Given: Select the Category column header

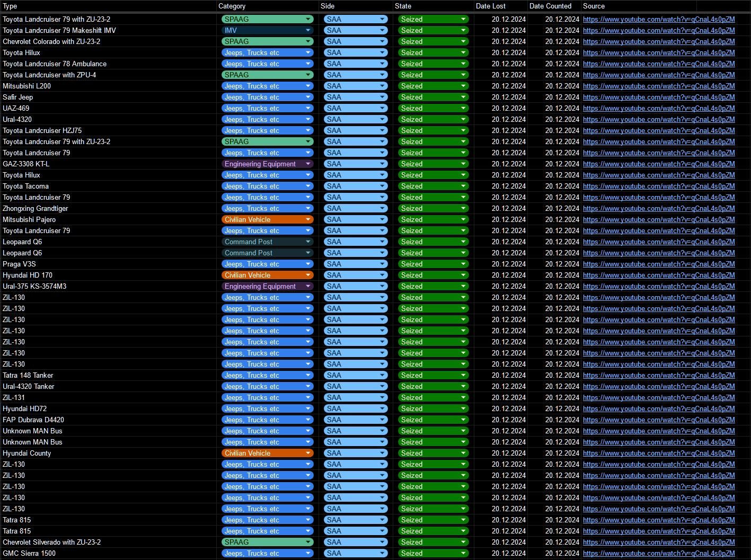Looking at the screenshot, I should tap(268, 6).
